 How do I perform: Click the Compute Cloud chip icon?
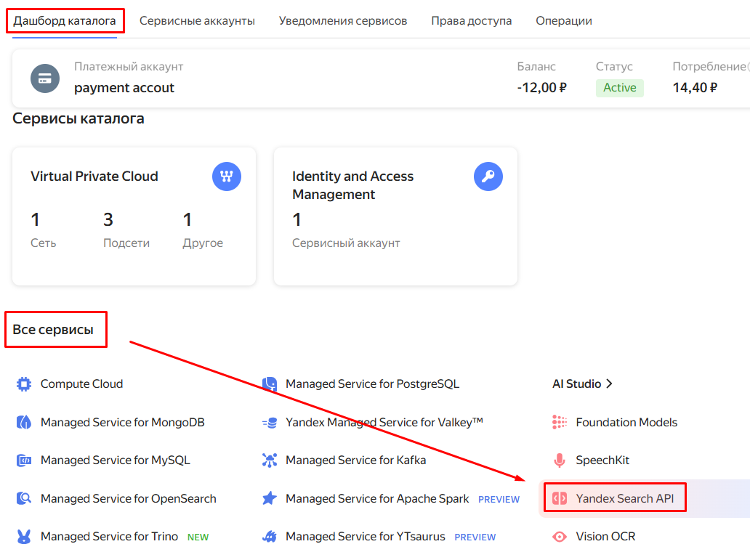click(24, 384)
